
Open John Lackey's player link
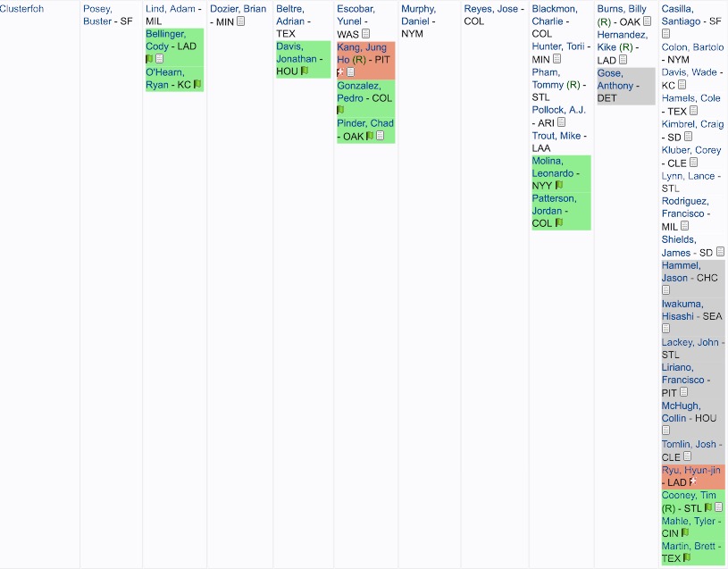point(690,342)
